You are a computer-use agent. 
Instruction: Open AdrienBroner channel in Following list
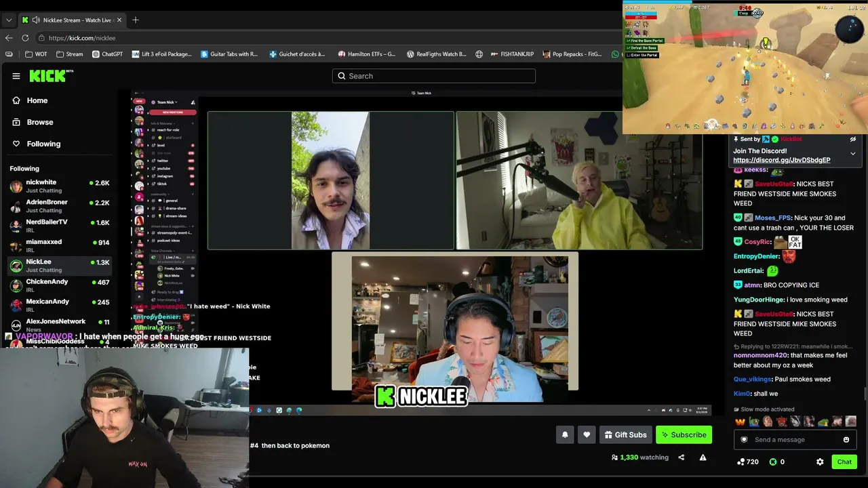point(60,206)
